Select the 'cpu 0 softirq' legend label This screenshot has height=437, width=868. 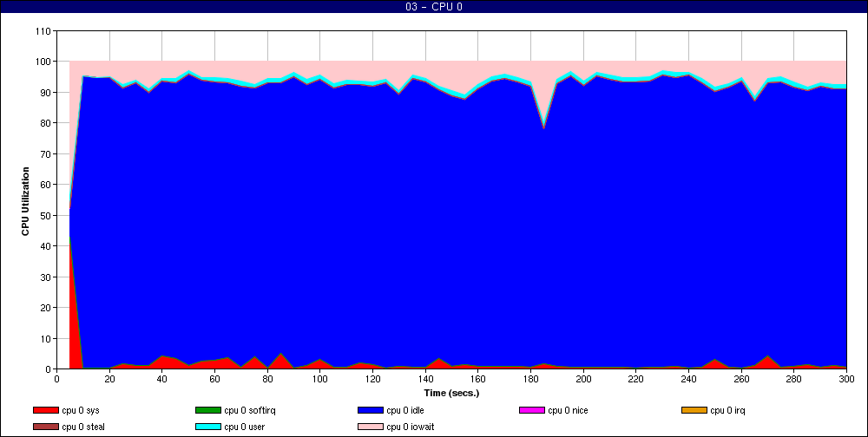(x=250, y=411)
